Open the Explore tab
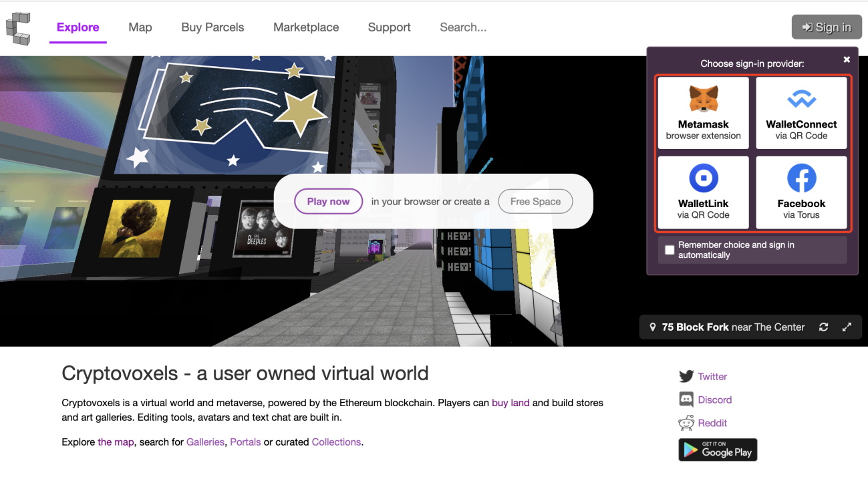The width and height of the screenshot is (868, 481). coord(78,27)
